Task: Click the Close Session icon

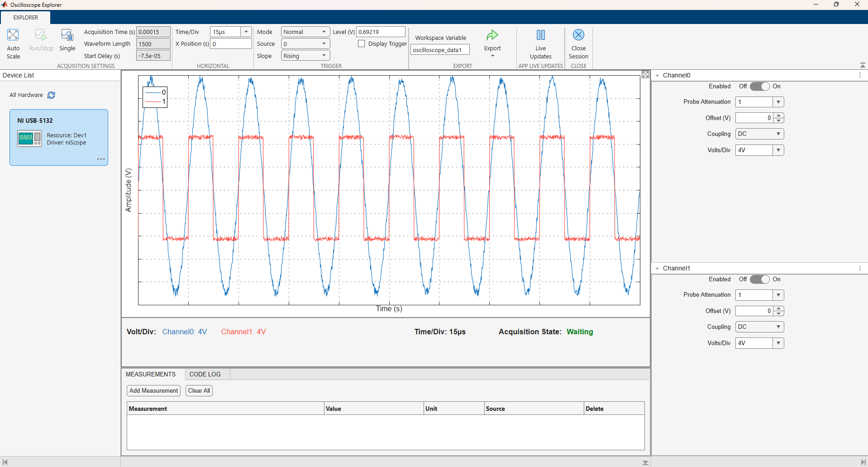Action: pyautogui.click(x=578, y=35)
